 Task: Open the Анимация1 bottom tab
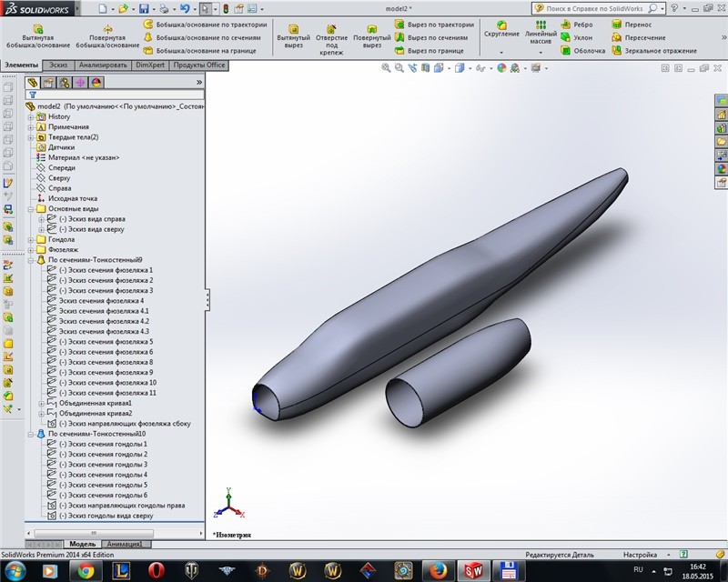tap(125, 544)
